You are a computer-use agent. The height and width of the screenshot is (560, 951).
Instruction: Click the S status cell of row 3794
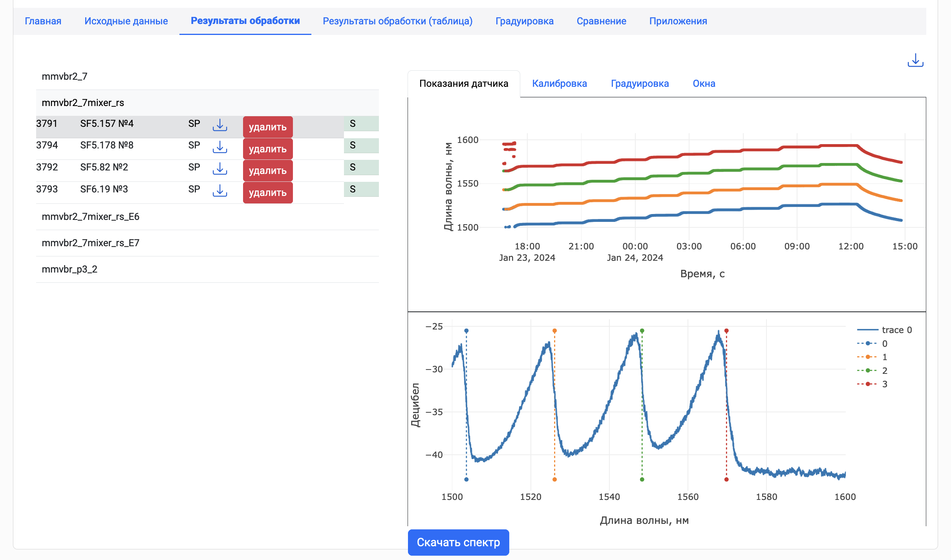tap(361, 145)
